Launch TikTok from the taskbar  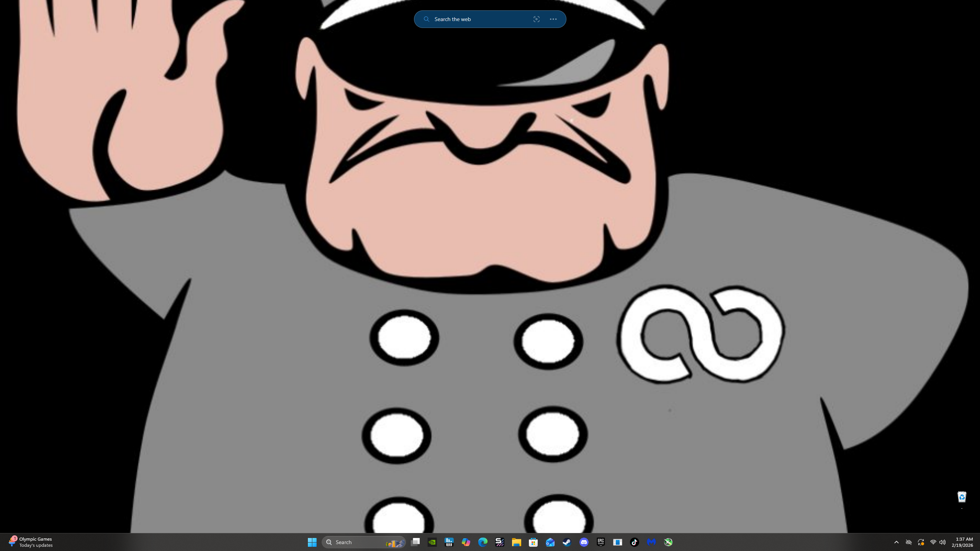pyautogui.click(x=634, y=542)
